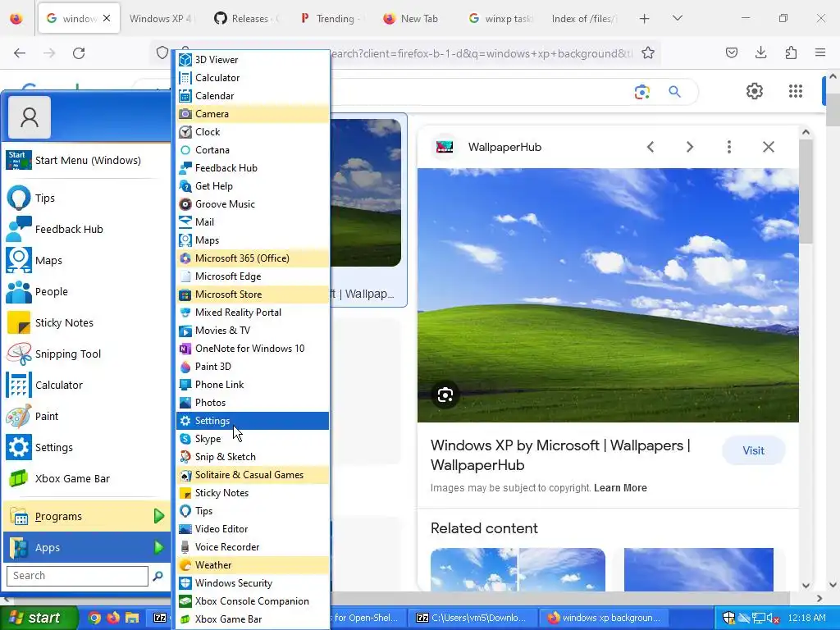Viewport: 840px width, 630px height.
Task: Bookmark this page with the star icon
Action: (648, 52)
